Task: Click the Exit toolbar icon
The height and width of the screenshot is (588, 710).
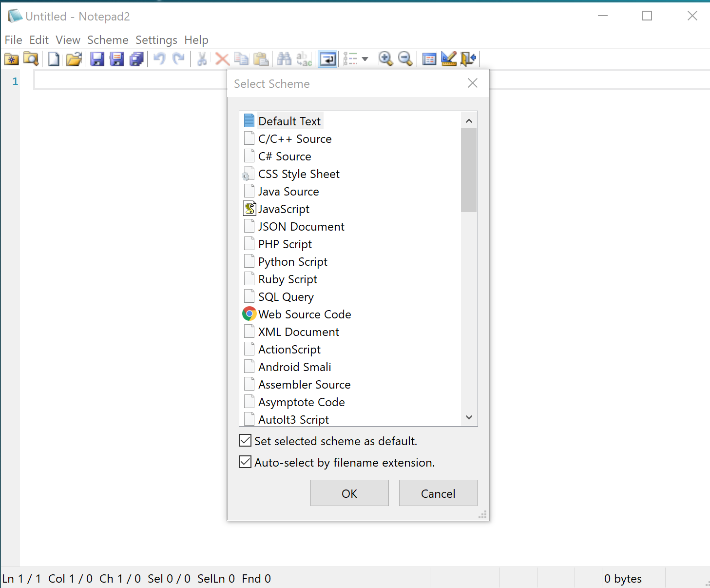Action: (468, 59)
